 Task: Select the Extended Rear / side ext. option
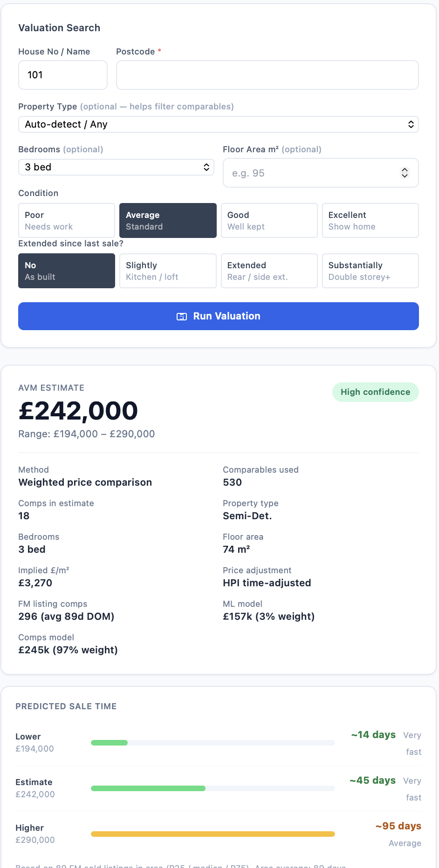tap(269, 271)
